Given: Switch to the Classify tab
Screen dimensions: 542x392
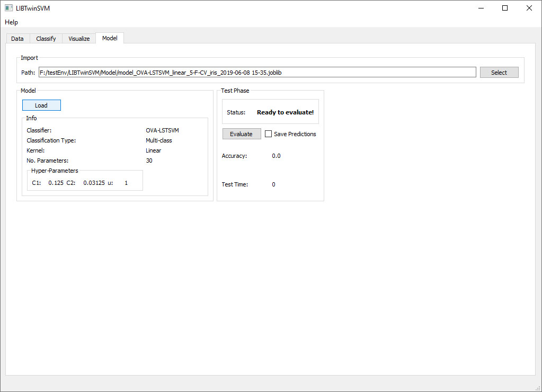Looking at the screenshot, I should [x=46, y=38].
